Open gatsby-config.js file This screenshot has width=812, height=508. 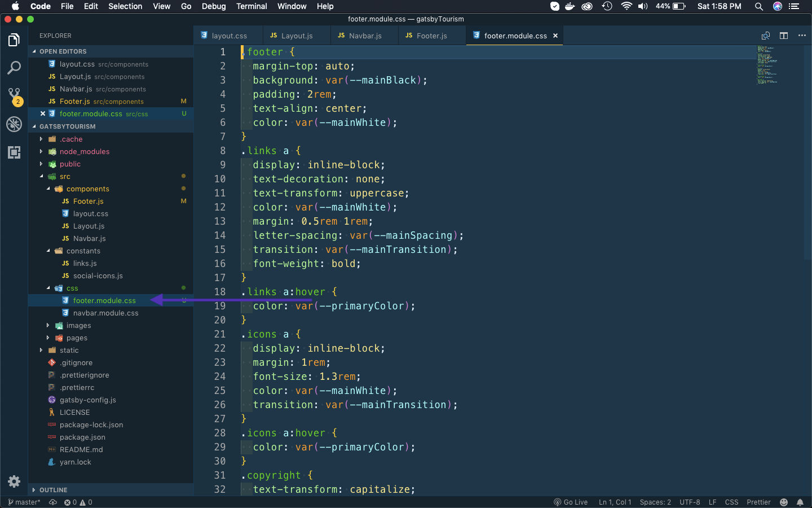(111, 400)
